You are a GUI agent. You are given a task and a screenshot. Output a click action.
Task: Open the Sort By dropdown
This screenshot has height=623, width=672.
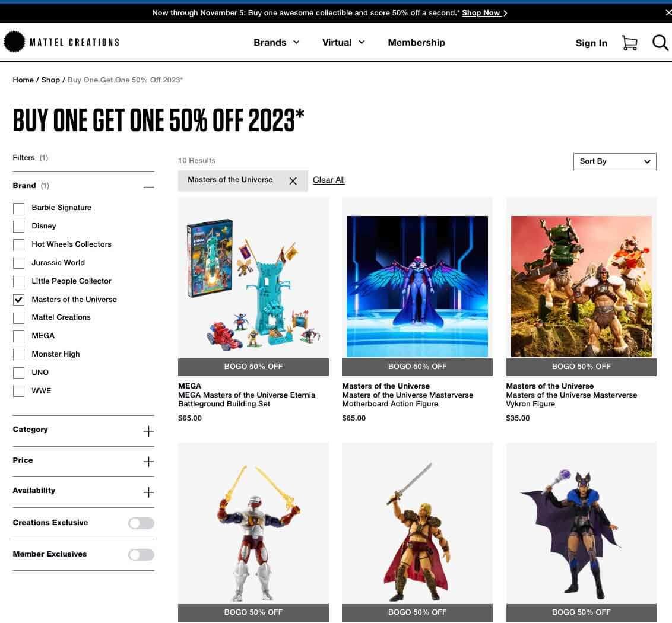coord(614,161)
